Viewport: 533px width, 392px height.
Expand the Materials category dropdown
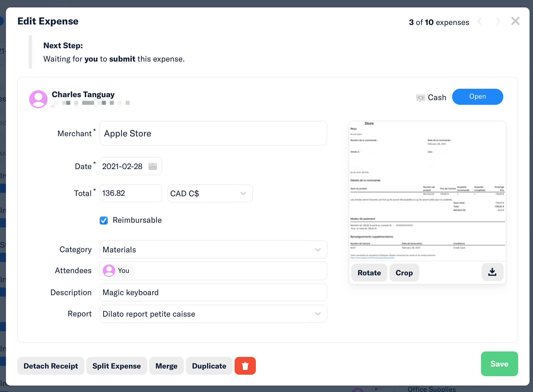click(x=213, y=250)
